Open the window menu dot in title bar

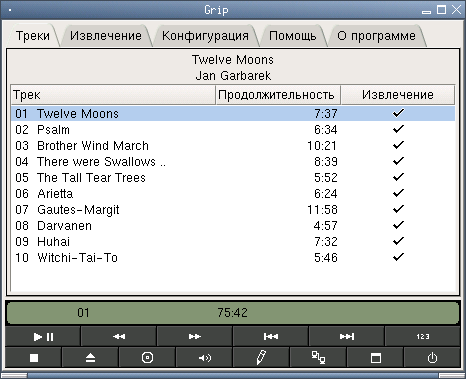(10, 10)
